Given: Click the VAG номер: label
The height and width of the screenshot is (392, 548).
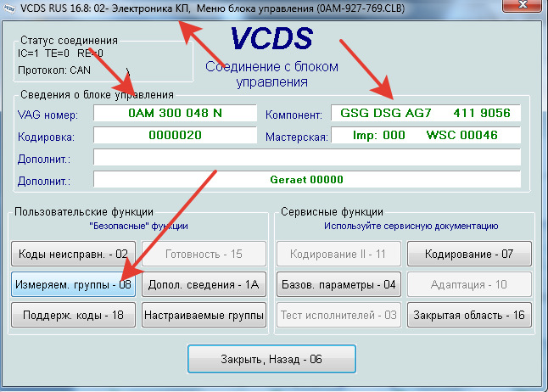Looking at the screenshot, I should (48, 115).
